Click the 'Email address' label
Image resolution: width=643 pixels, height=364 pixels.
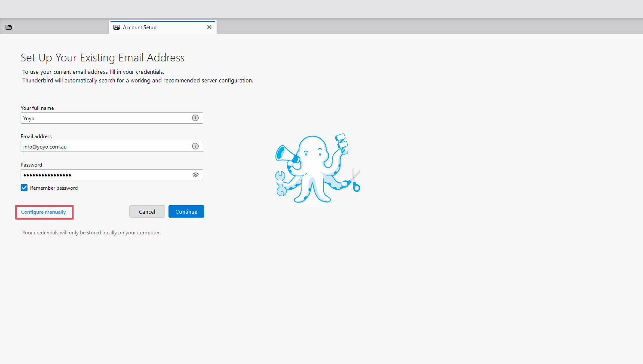pyautogui.click(x=36, y=136)
